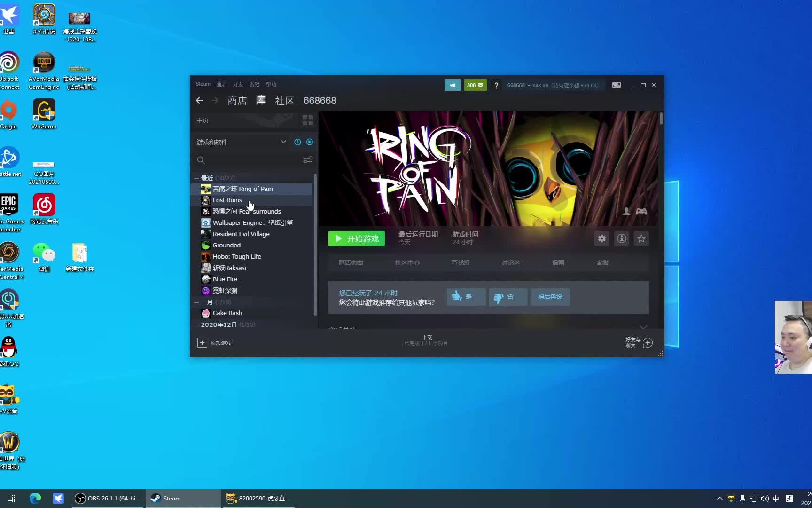Open the 讨论区 link
The image size is (812, 508).
pos(511,263)
